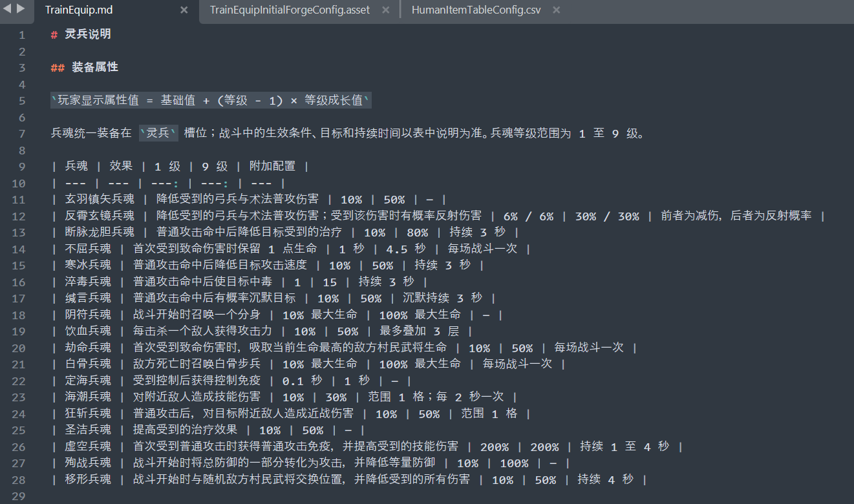The height and width of the screenshot is (504, 854).
Task: Click the 饮血兵魂 row name
Action: (88, 331)
